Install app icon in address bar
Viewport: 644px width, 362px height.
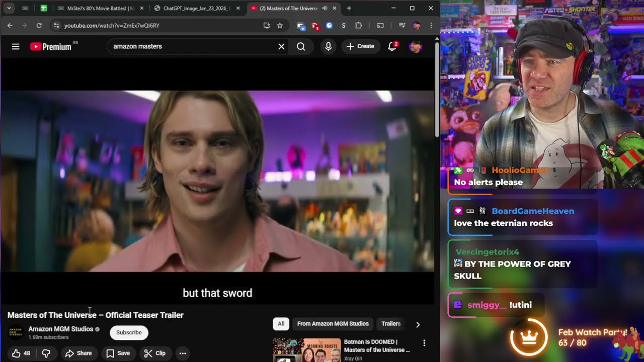point(267,25)
